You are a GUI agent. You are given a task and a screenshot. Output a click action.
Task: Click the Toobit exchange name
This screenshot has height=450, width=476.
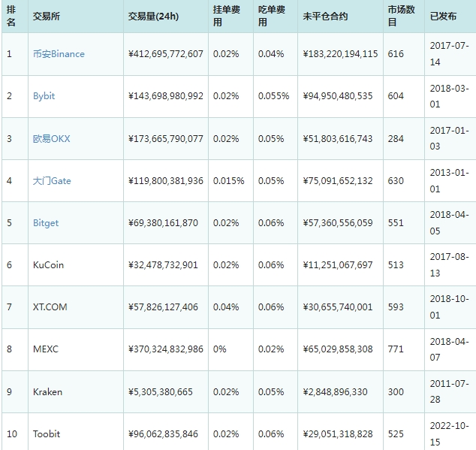coord(47,434)
